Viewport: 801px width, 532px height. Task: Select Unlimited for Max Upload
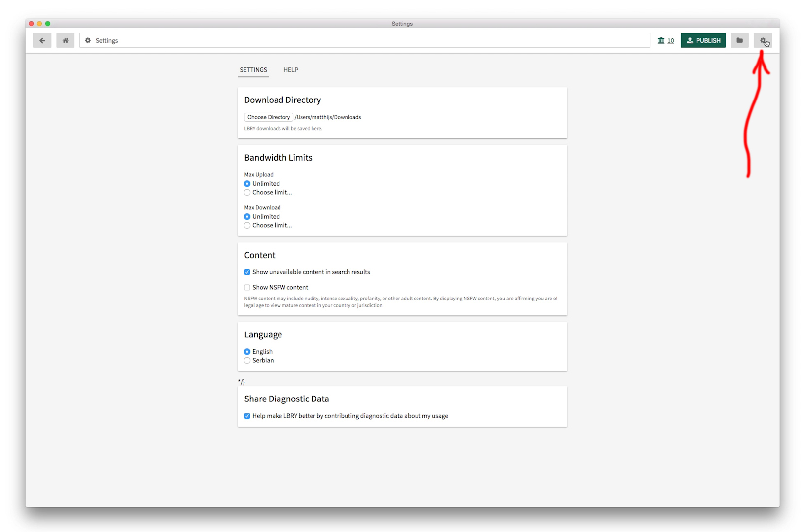click(247, 184)
